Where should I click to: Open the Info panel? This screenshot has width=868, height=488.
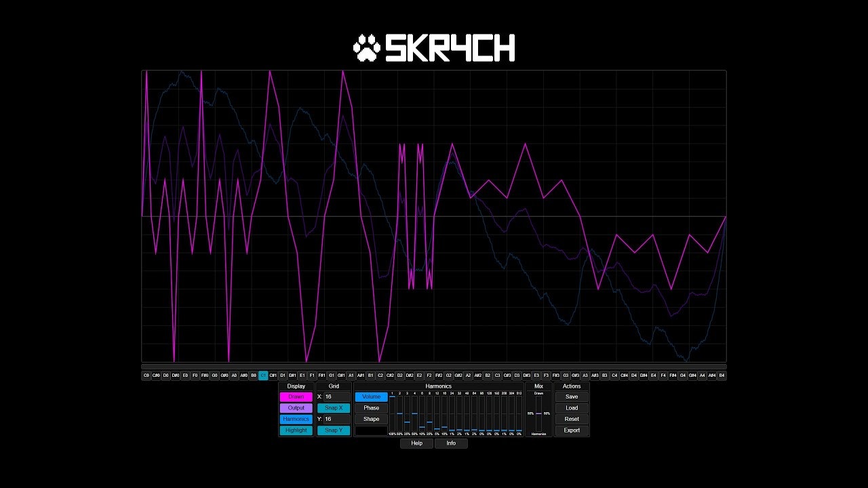pos(451,443)
